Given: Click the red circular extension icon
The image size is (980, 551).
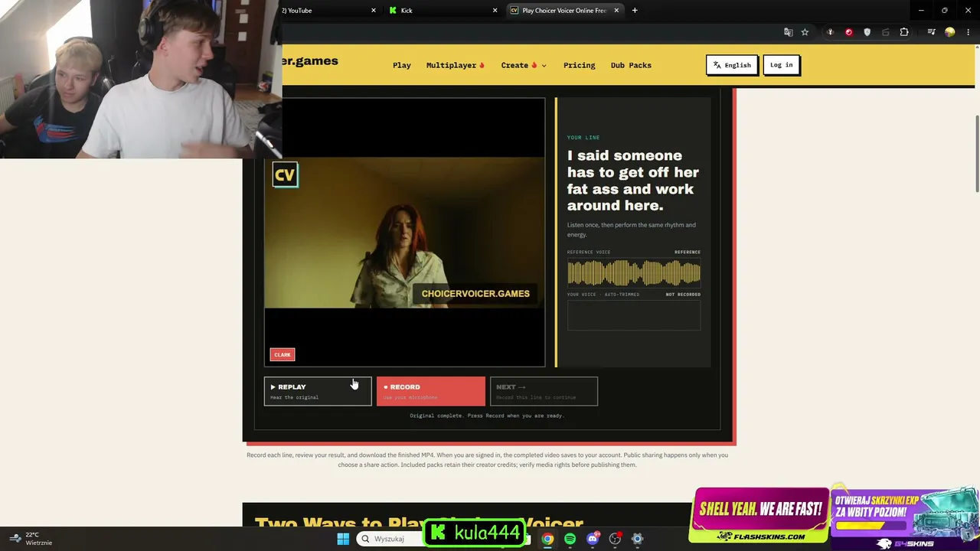Looking at the screenshot, I should [848, 32].
